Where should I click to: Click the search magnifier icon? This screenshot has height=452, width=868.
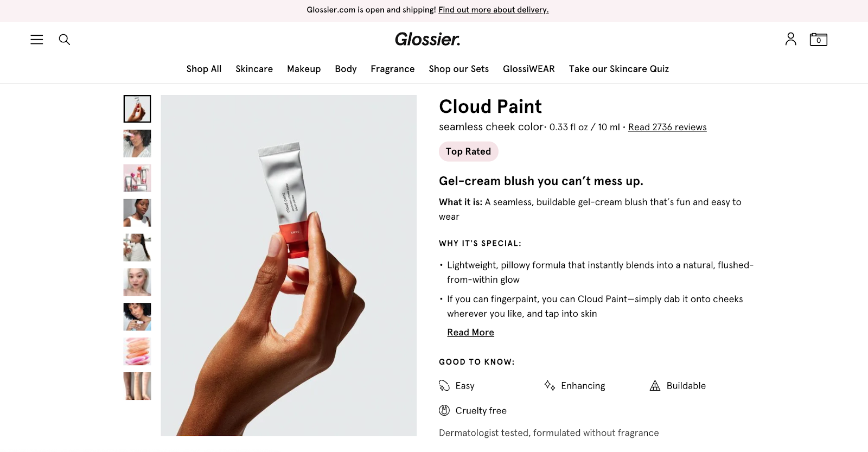click(64, 39)
